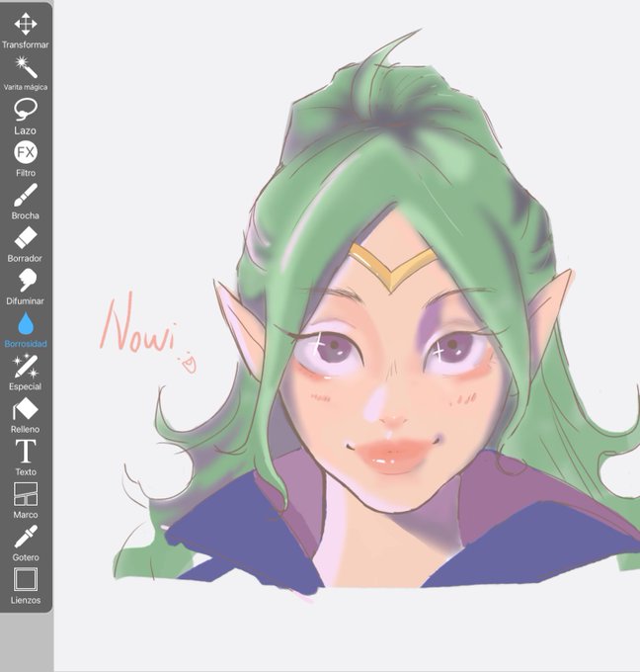Click the pink Nowi signature on canvas

tap(138, 323)
